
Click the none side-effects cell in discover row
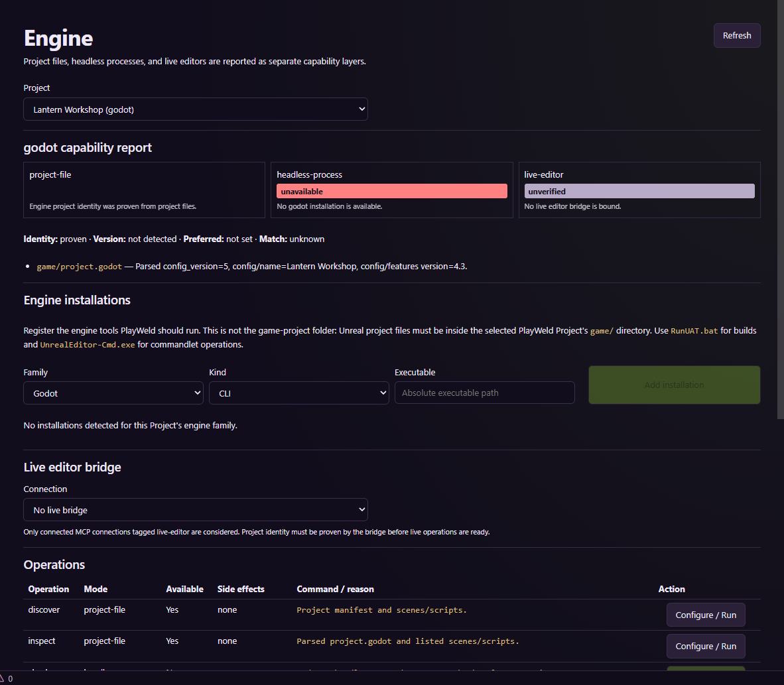point(227,609)
